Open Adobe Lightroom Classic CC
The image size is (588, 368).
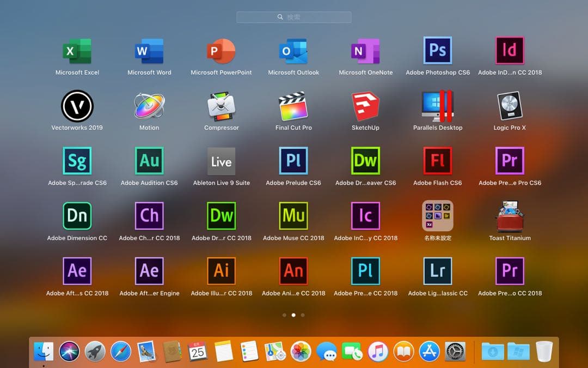tap(438, 271)
